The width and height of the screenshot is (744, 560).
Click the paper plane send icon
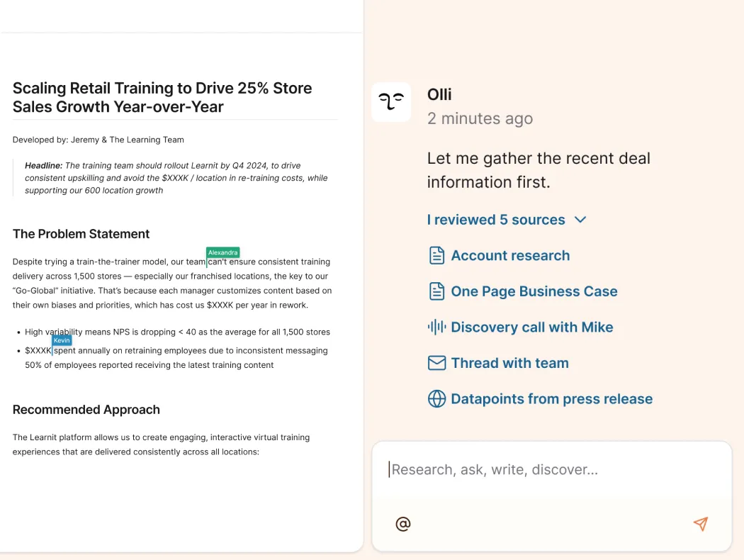click(x=700, y=524)
